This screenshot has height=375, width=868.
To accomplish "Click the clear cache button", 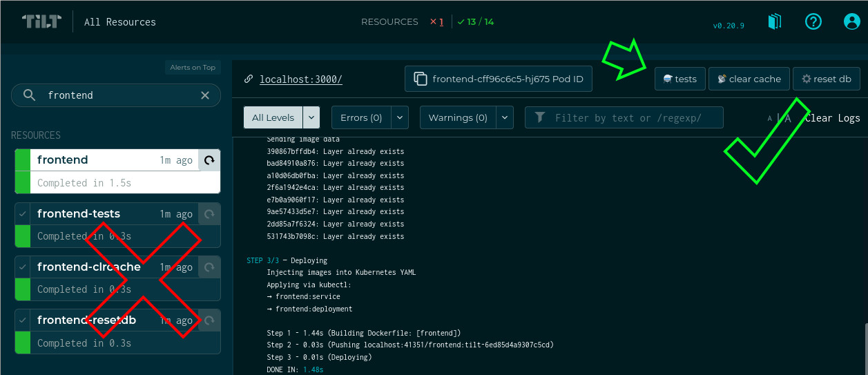I will [749, 79].
